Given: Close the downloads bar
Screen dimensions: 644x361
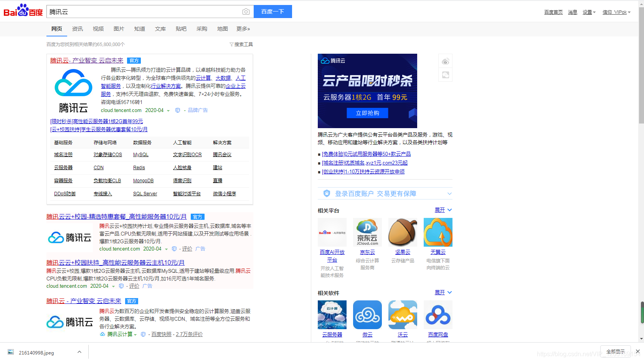Looking at the screenshot, I should (x=637, y=351).
